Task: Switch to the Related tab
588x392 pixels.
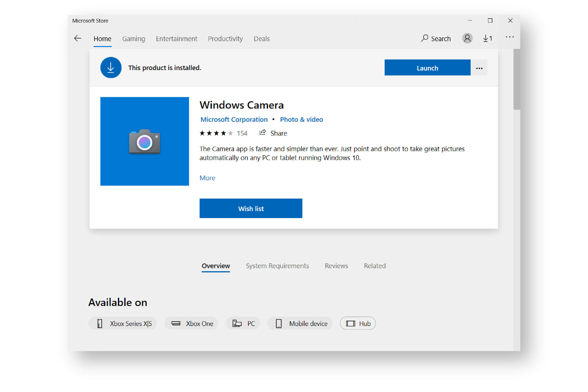Action: coord(375,266)
